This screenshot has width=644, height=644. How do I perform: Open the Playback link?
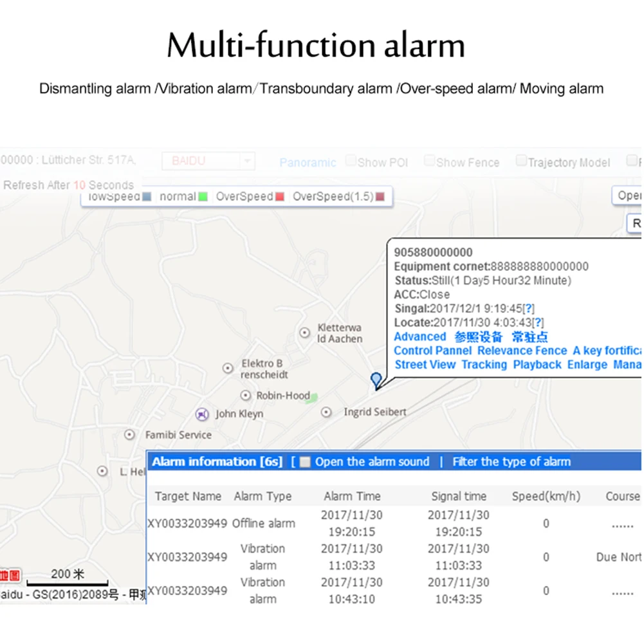click(537, 365)
